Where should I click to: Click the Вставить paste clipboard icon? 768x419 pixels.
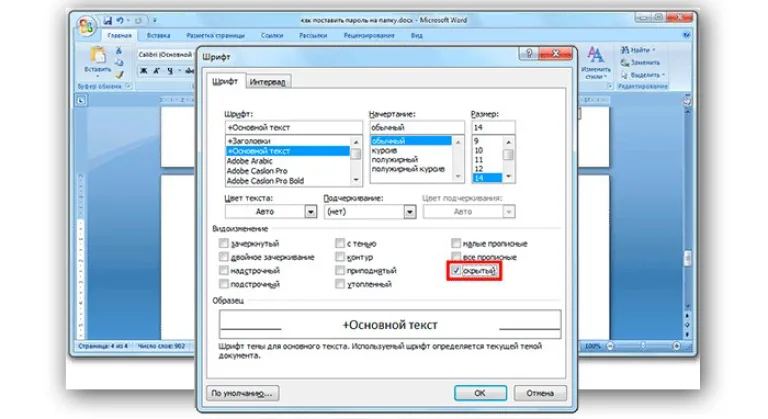97,55
